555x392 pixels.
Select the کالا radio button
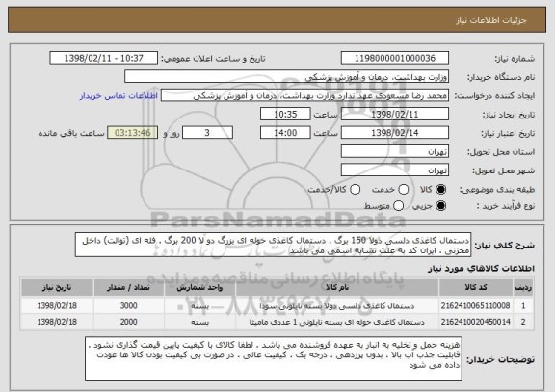[x=441, y=190]
